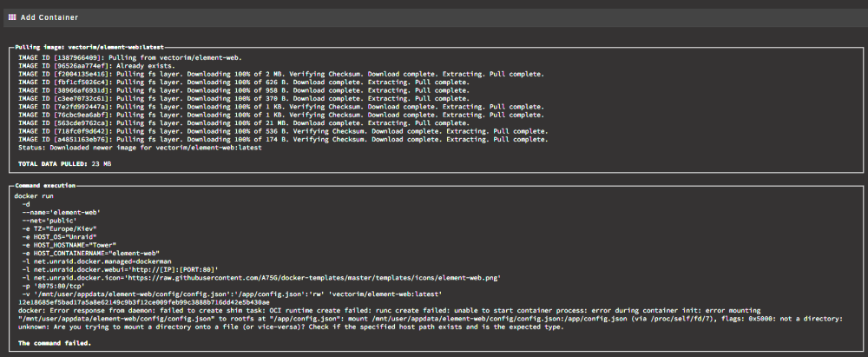
Task: Click the "--net='public'" argument
Action: tap(49, 220)
